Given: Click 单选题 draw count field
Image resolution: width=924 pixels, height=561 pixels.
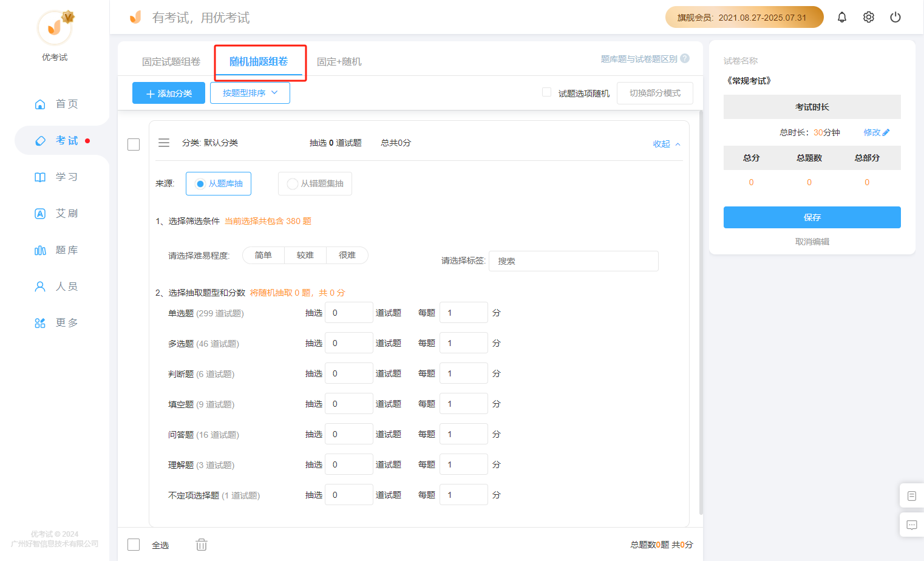Looking at the screenshot, I should click(349, 313).
